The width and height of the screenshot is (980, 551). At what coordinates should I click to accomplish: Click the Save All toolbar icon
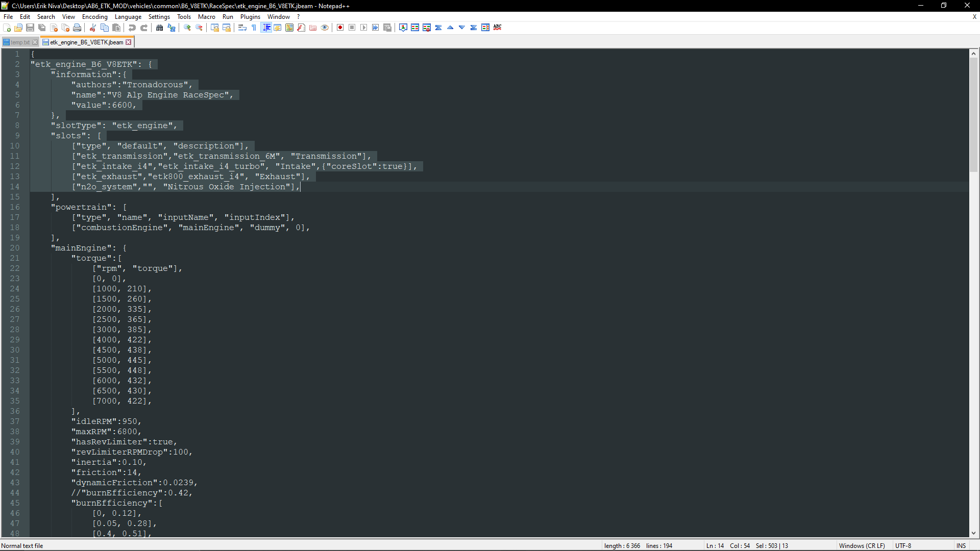(42, 28)
